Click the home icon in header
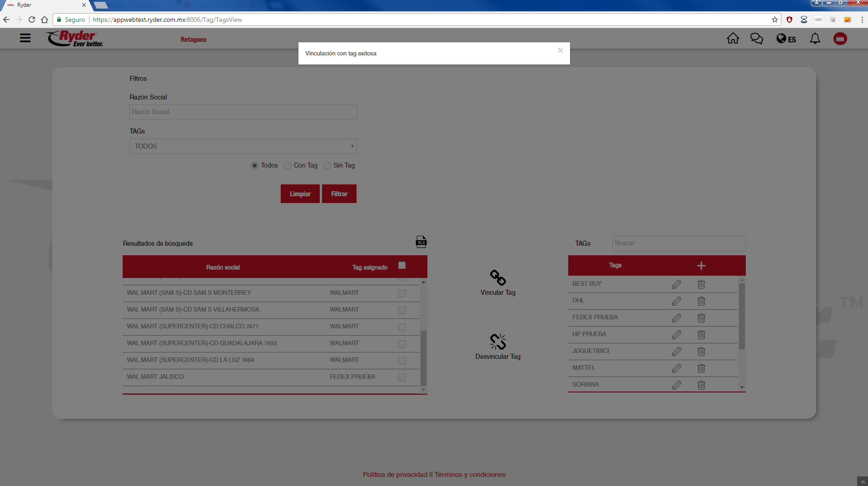868x486 pixels. click(733, 39)
